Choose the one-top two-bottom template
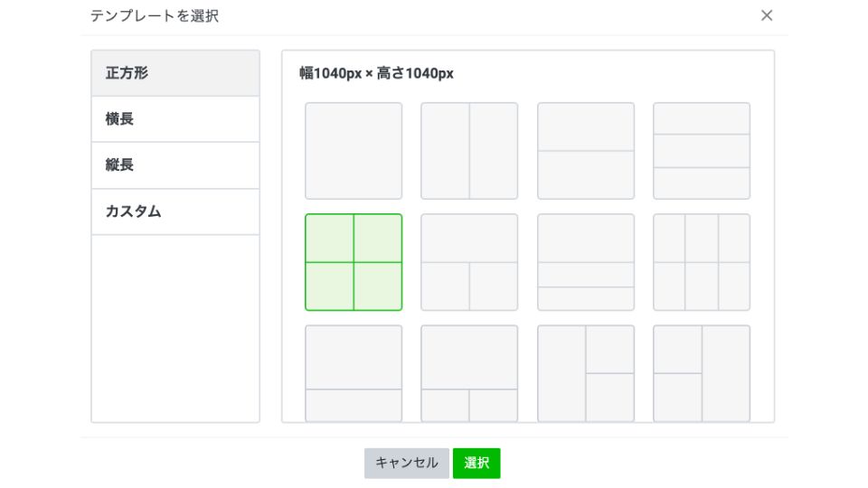 (x=469, y=262)
